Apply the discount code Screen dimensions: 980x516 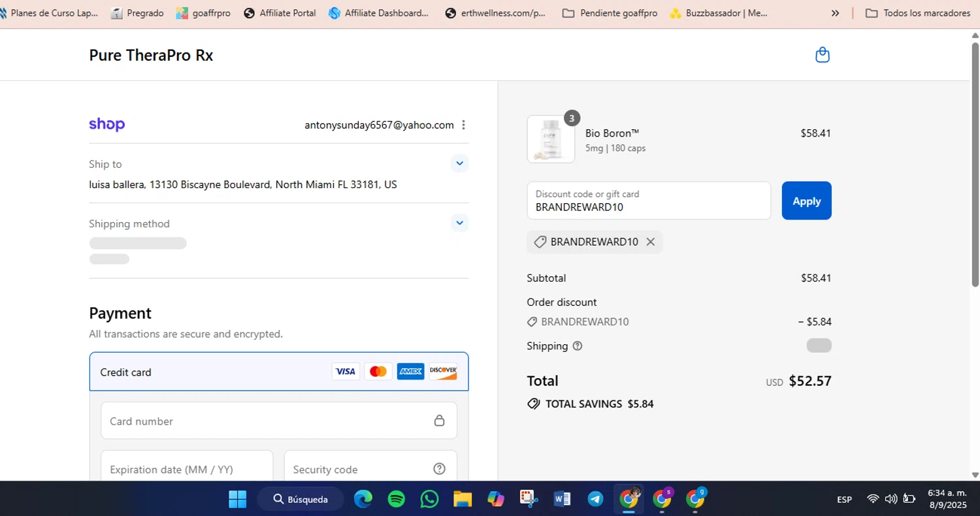tap(806, 201)
